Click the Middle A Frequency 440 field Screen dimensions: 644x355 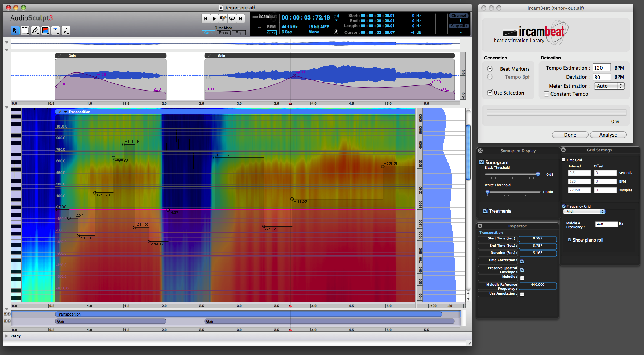[606, 224]
